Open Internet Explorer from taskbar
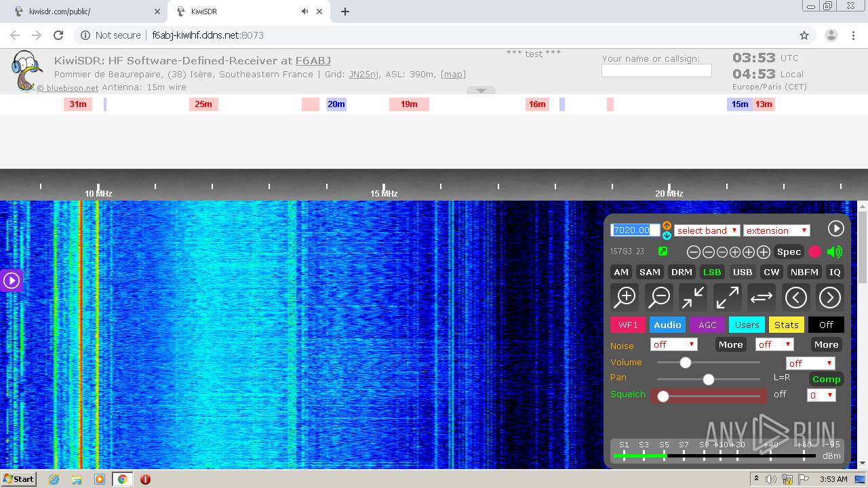 [x=54, y=479]
